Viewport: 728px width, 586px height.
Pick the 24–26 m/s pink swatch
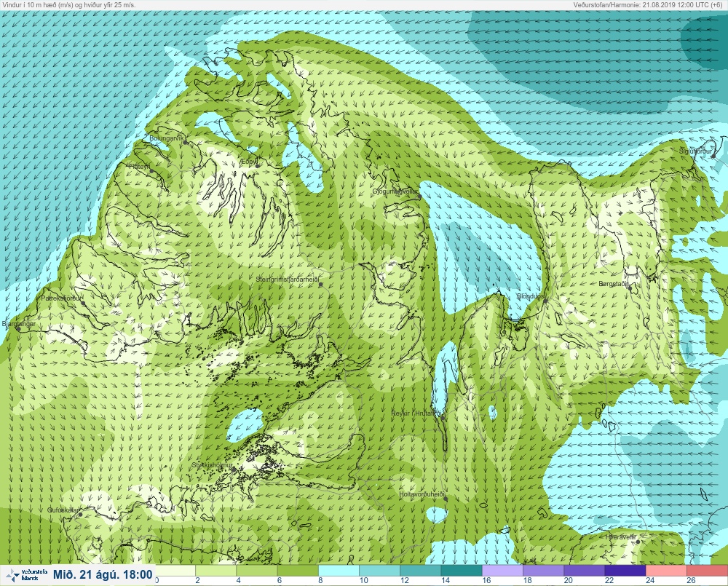tap(667, 570)
